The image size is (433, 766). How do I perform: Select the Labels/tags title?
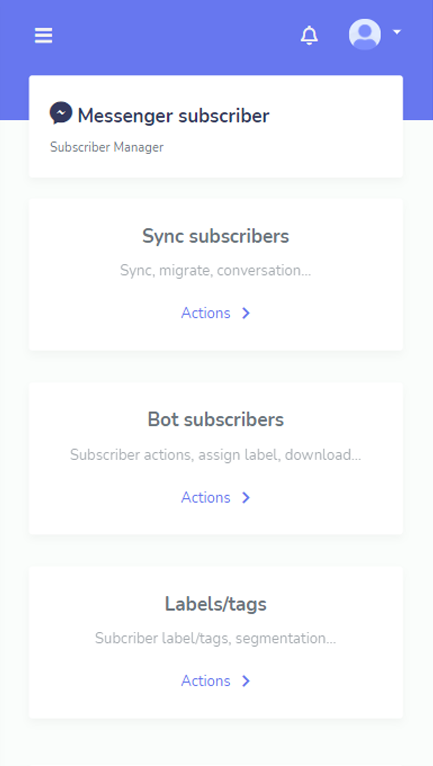(216, 604)
